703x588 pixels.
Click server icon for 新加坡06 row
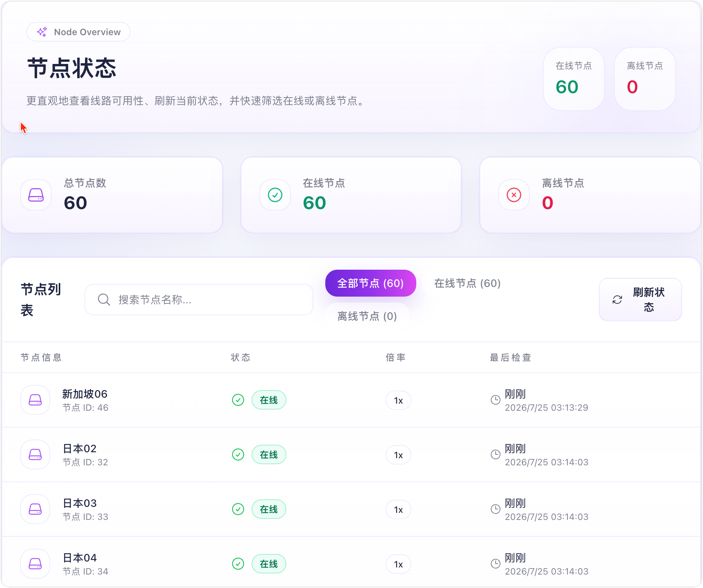pos(35,400)
